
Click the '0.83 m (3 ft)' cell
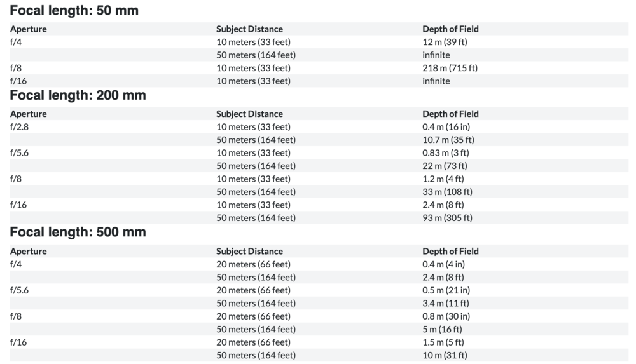click(x=446, y=153)
